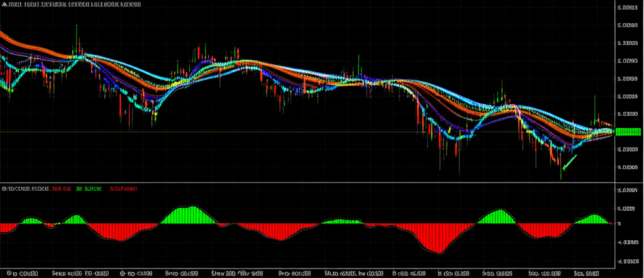Open the oscillator indicator name label
The image size is (644, 278).
coord(24,188)
